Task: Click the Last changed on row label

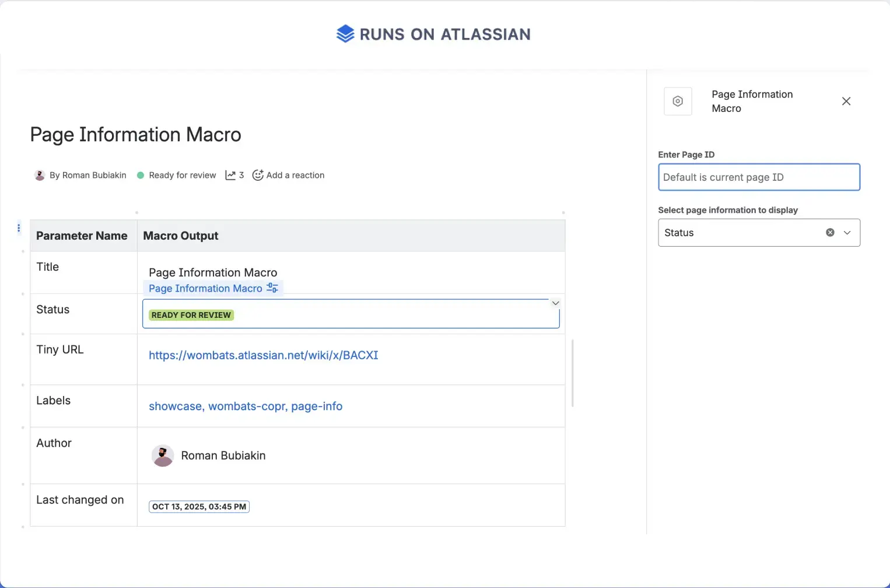Action: tap(80, 500)
